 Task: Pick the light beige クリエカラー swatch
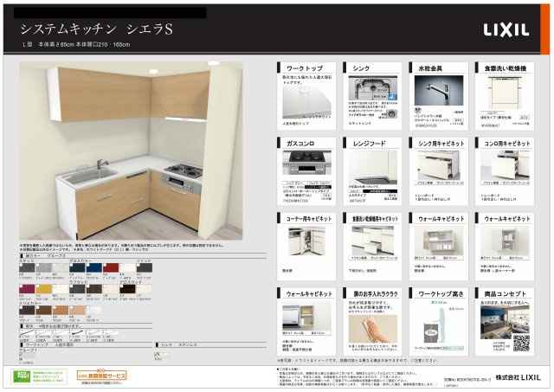(x=77, y=311)
